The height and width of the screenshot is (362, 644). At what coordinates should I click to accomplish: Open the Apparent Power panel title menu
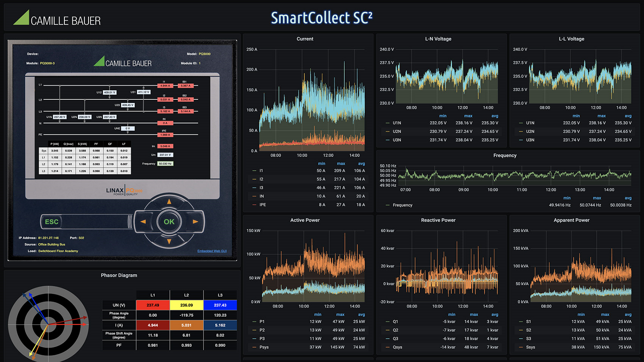[x=571, y=220]
